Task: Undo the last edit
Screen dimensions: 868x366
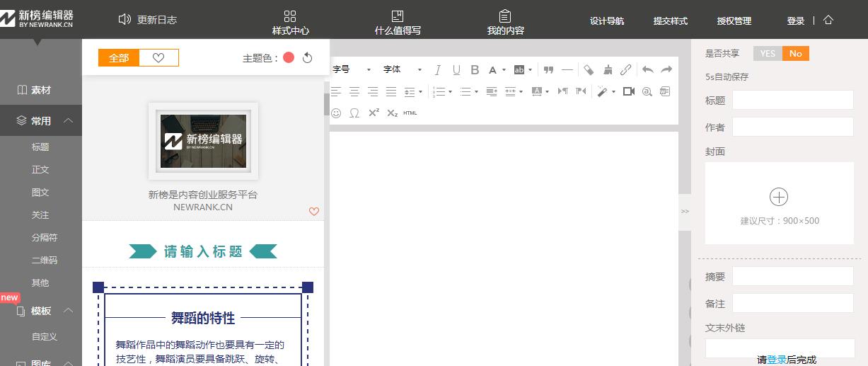Action: coord(647,69)
